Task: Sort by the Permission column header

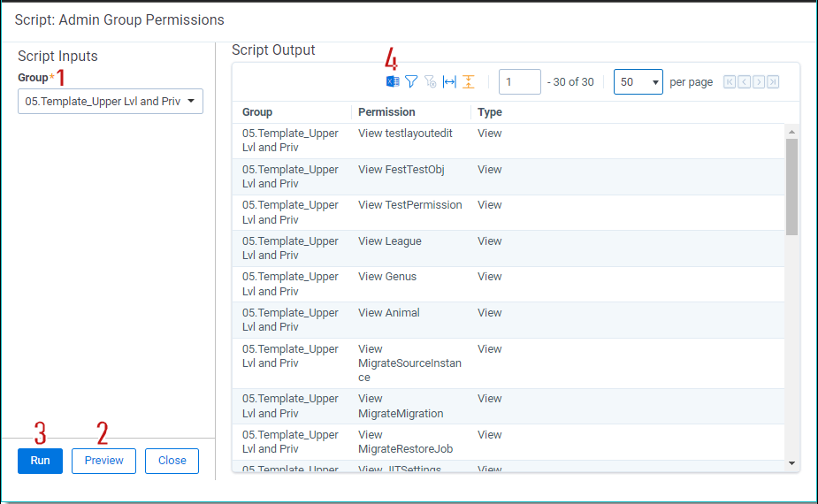Action: coord(386,112)
